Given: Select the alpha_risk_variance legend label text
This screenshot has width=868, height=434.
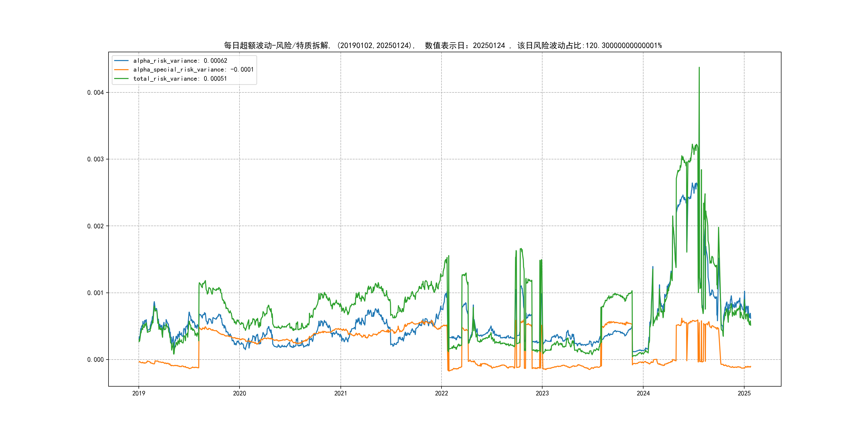Looking at the screenshot, I should pos(180,61).
